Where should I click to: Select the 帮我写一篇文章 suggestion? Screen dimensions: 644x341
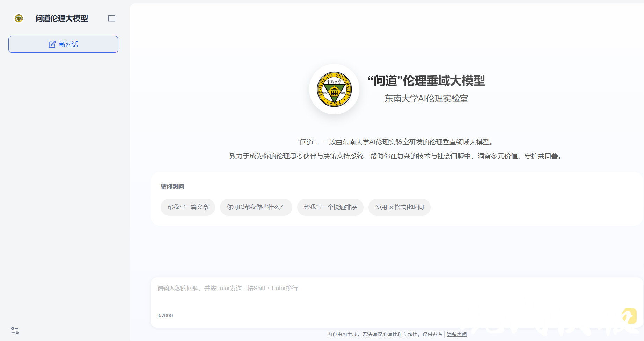point(188,207)
